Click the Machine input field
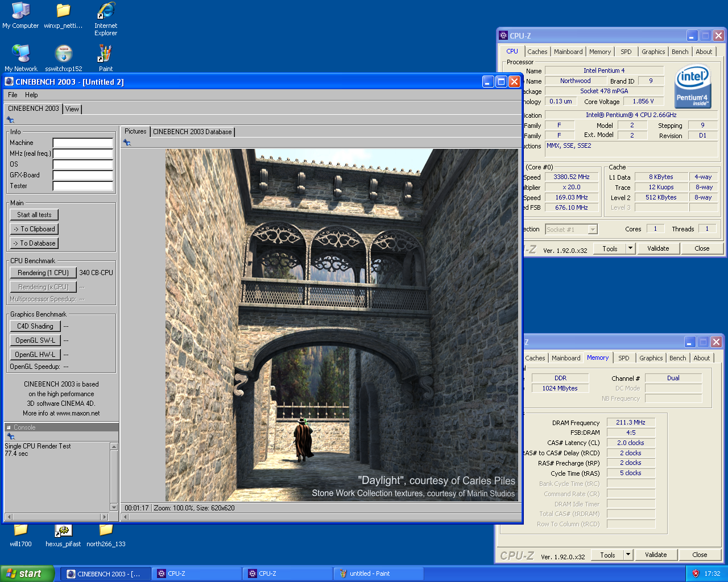 [83, 143]
